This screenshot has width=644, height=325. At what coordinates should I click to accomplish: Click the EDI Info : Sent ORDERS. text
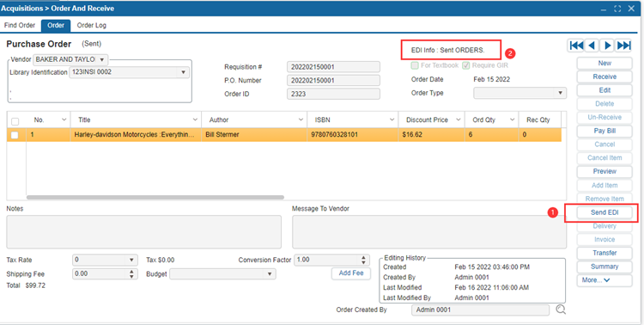(448, 50)
